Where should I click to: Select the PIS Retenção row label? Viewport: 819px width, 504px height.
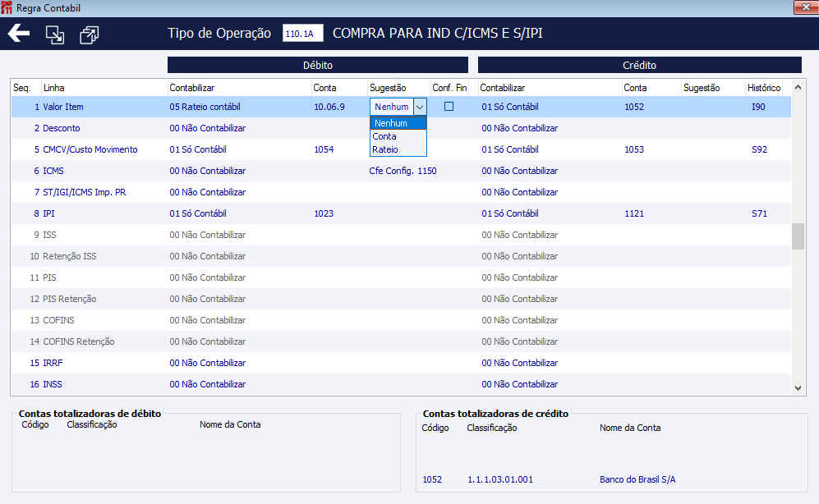(x=70, y=299)
